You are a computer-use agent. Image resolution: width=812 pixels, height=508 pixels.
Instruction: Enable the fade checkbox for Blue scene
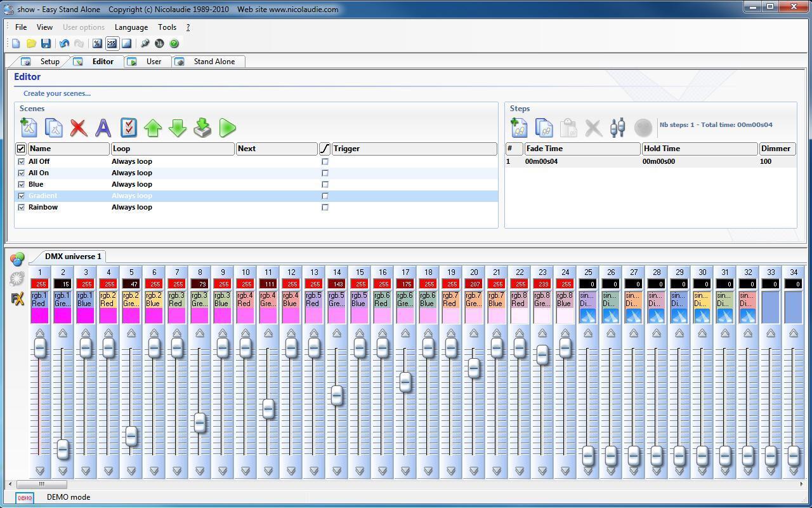325,185
